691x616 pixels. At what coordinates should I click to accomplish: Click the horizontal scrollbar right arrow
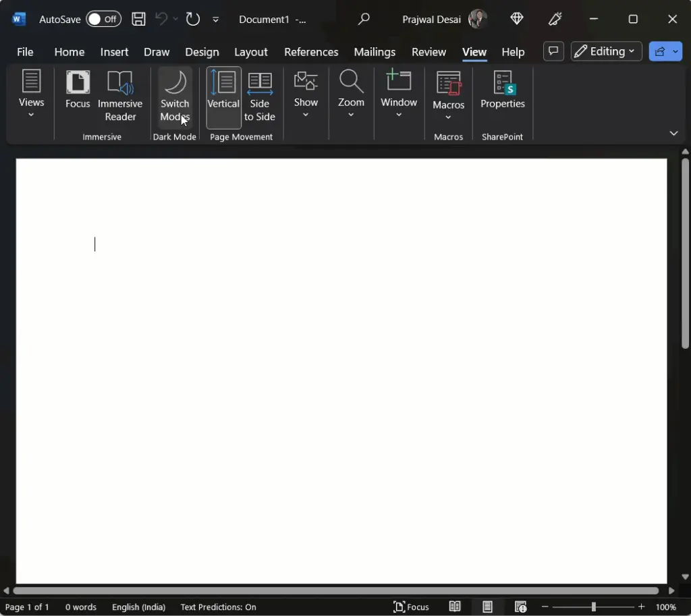671,590
